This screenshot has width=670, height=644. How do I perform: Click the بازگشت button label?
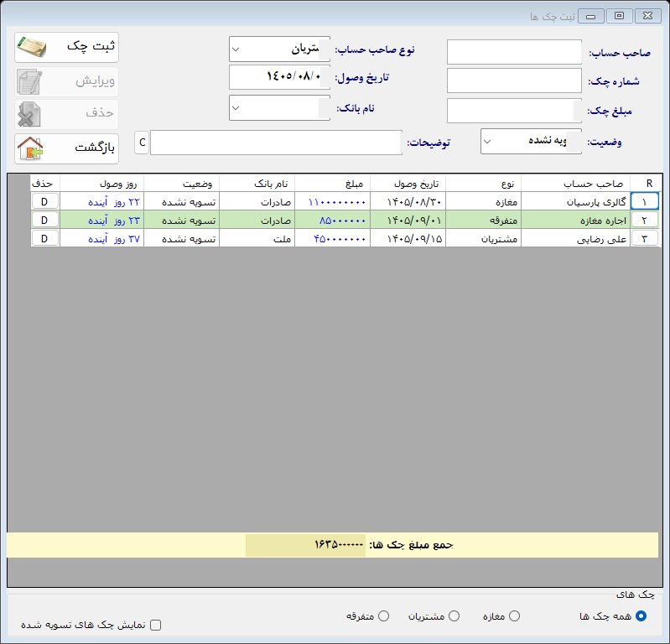[95, 148]
